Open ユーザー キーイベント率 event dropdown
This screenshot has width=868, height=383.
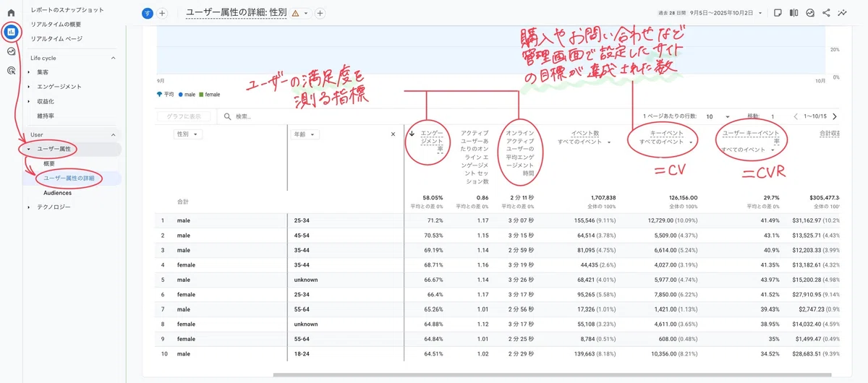[x=748, y=150]
